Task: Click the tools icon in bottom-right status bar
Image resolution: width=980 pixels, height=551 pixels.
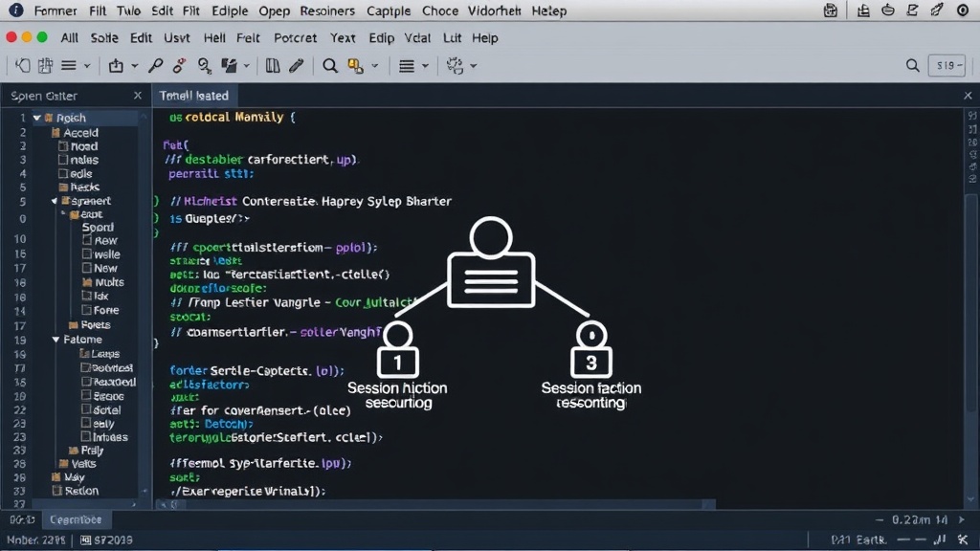Action: 963,539
